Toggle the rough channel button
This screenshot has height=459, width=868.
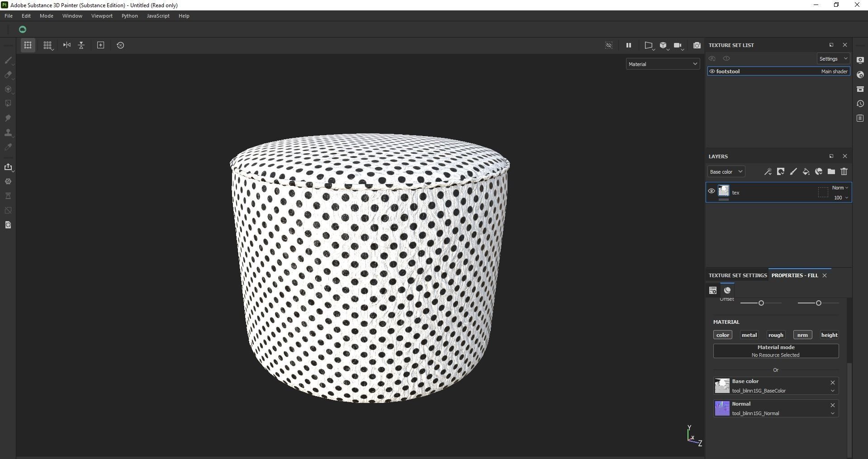coord(776,335)
